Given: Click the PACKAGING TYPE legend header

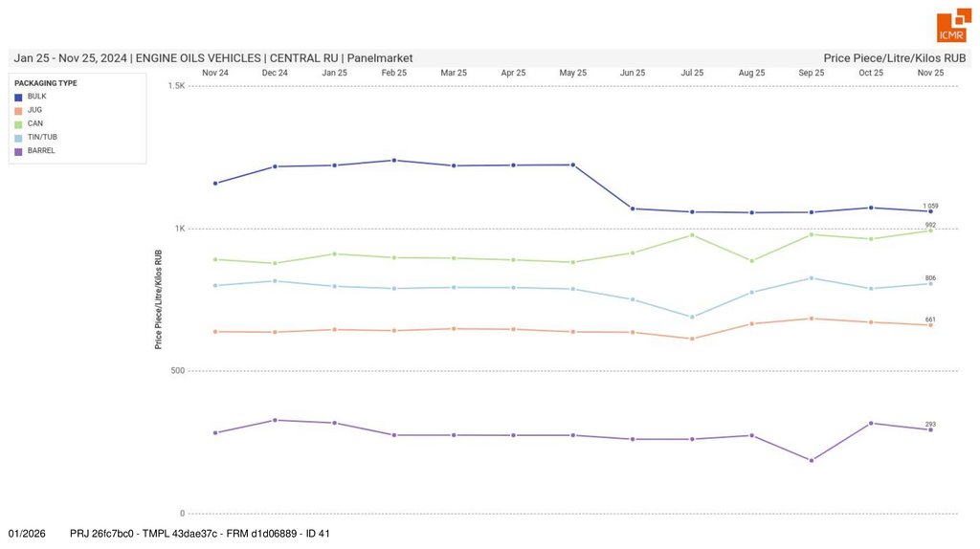Looking at the screenshot, I should coord(46,83).
